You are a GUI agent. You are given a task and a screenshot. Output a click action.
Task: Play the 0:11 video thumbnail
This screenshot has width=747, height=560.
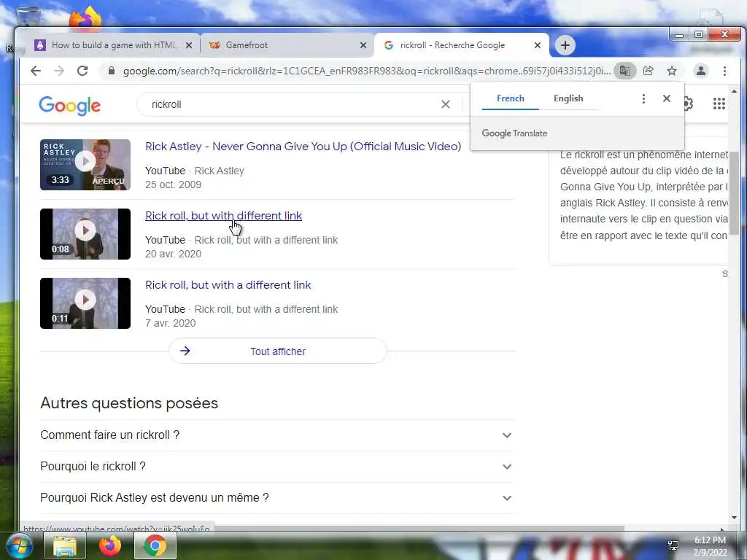(85, 303)
